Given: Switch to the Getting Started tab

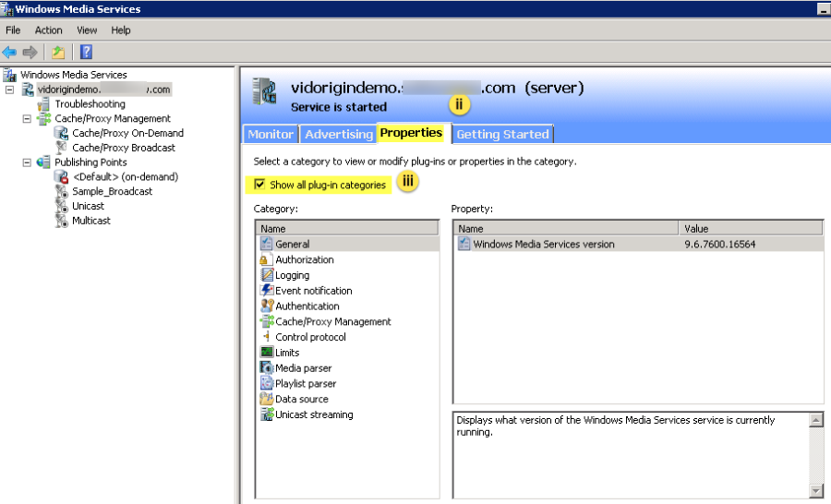Looking at the screenshot, I should click(x=502, y=135).
